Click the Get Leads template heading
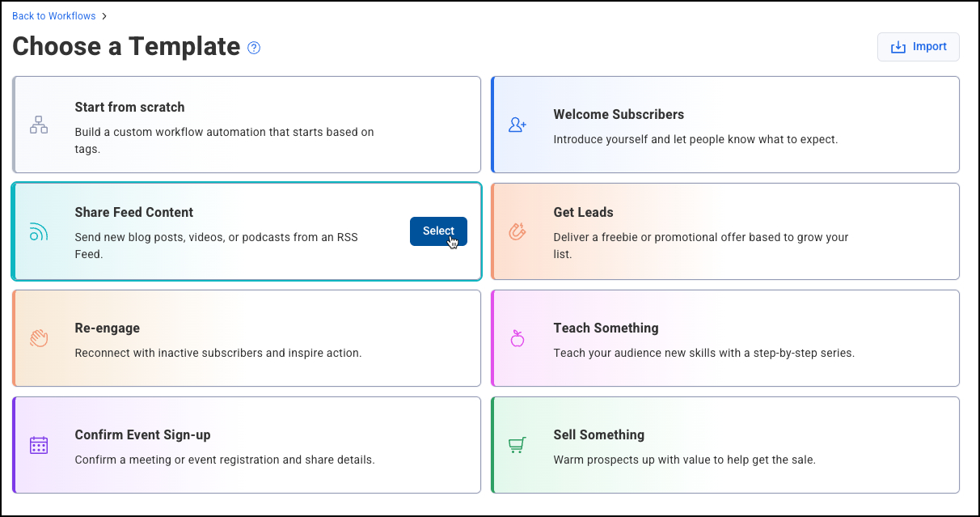The image size is (980, 517). point(583,212)
